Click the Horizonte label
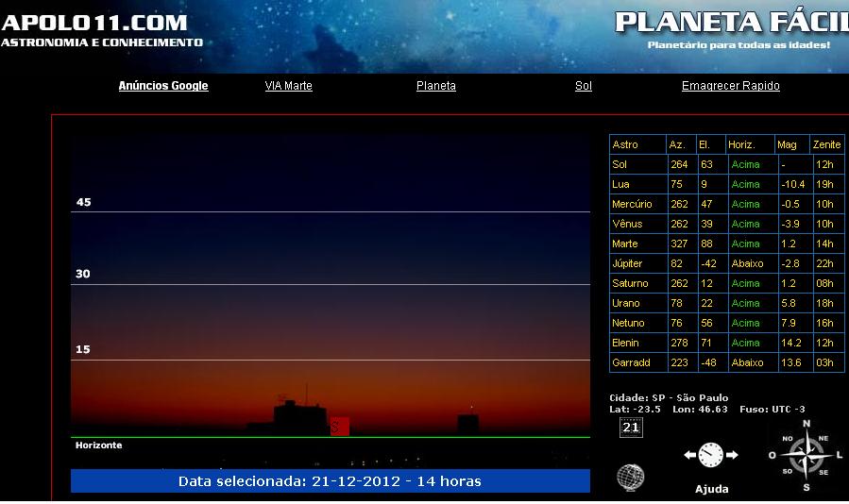The width and height of the screenshot is (849, 504). point(98,445)
